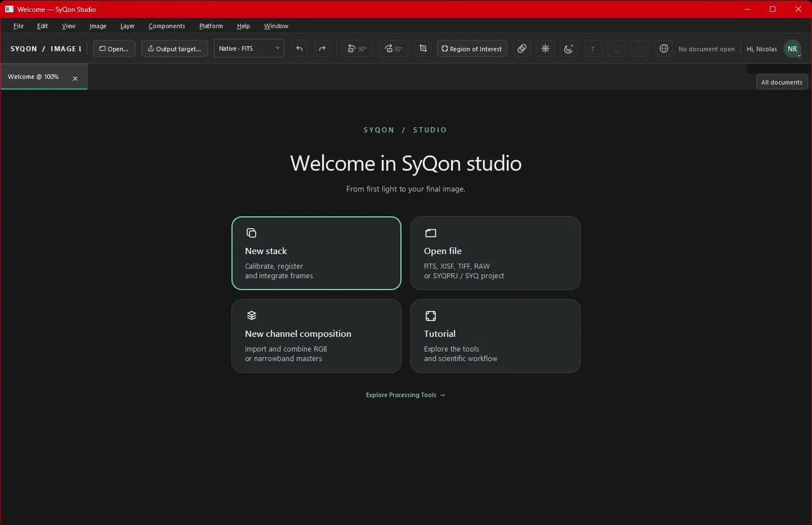Image resolution: width=812 pixels, height=525 pixels.
Task: Open the Edit menu
Action: point(42,26)
